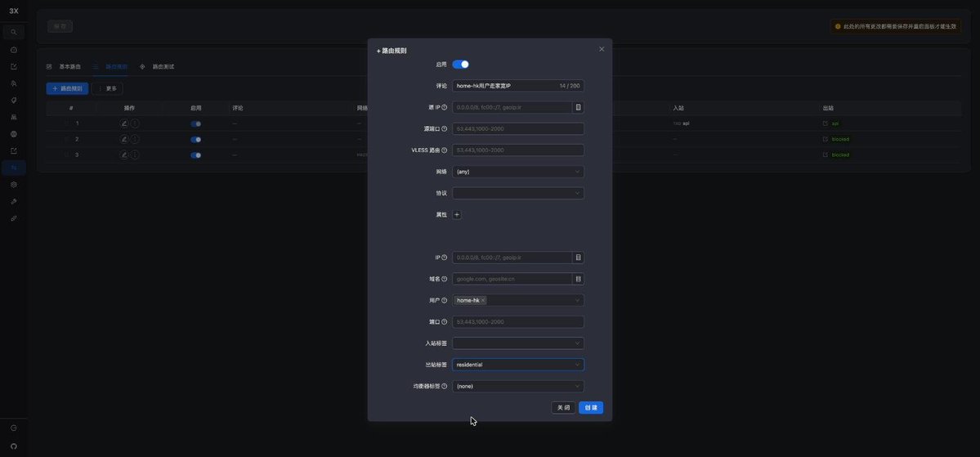Click the blocked outbound tag in row 2
Viewport: 980px width, 457px height.
tap(840, 139)
